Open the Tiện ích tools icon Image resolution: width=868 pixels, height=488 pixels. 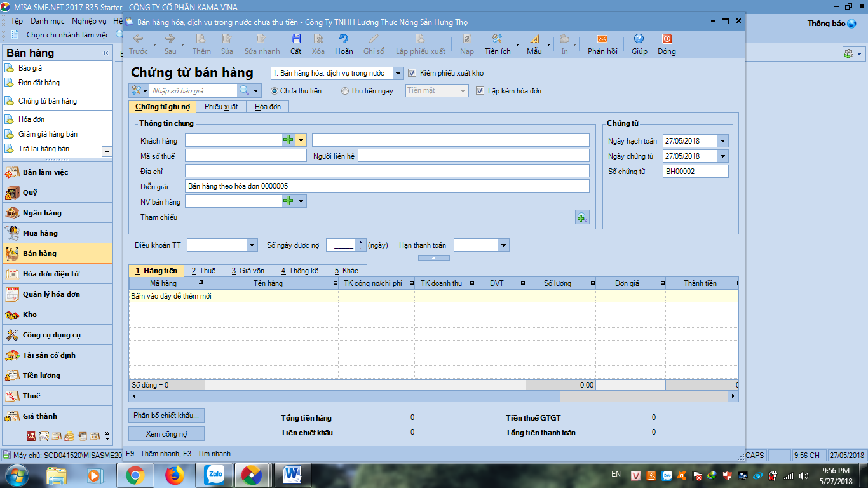pyautogui.click(x=497, y=39)
